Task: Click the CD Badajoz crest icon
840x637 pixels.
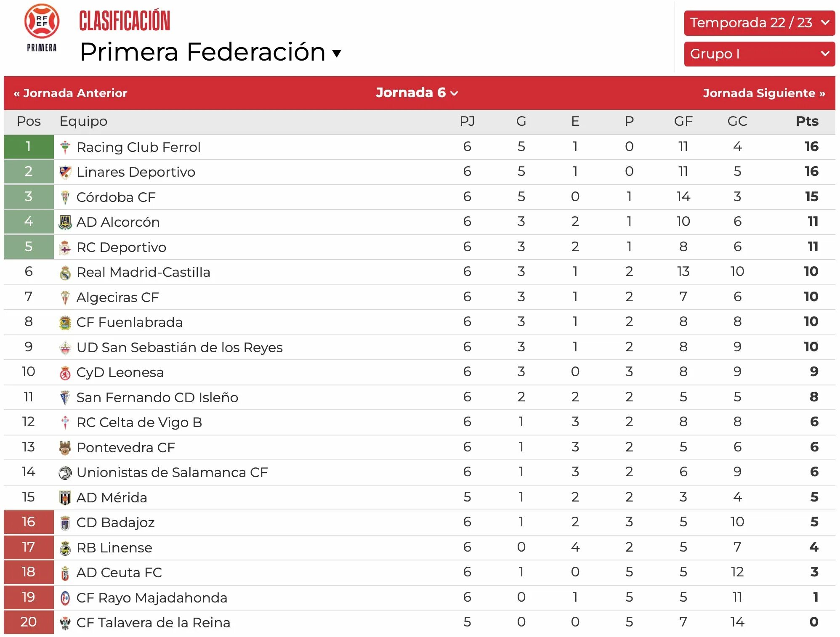Action: (x=65, y=523)
